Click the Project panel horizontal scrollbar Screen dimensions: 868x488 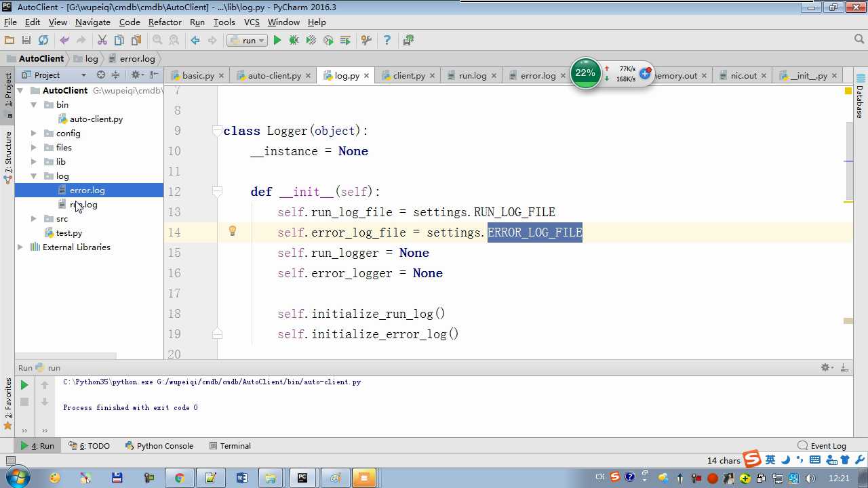[x=66, y=355]
